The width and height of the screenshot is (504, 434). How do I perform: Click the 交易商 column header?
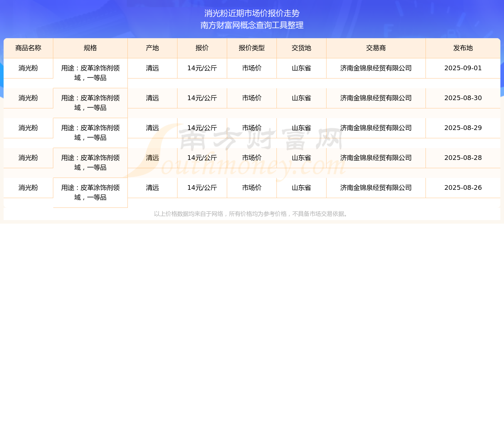376,48
